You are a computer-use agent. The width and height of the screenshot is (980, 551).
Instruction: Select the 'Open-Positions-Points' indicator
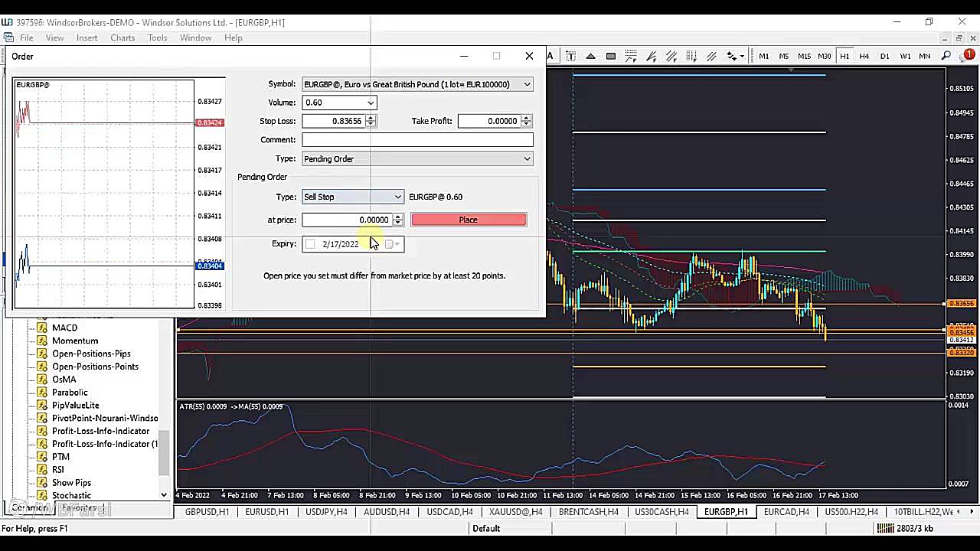[x=95, y=367]
